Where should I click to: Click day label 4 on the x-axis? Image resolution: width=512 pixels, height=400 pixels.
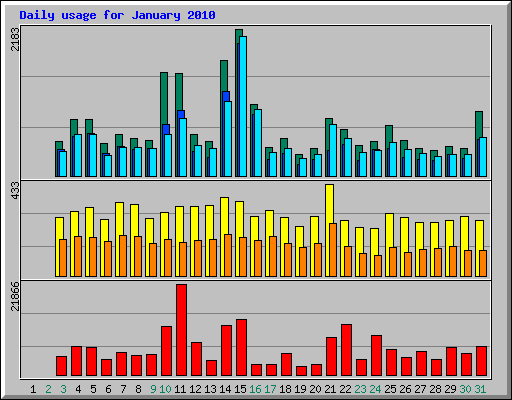tap(78, 389)
